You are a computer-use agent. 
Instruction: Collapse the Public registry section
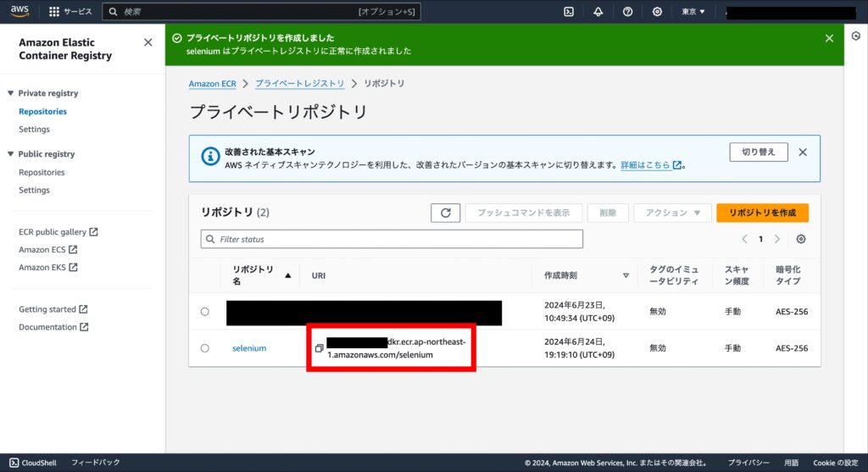point(10,154)
